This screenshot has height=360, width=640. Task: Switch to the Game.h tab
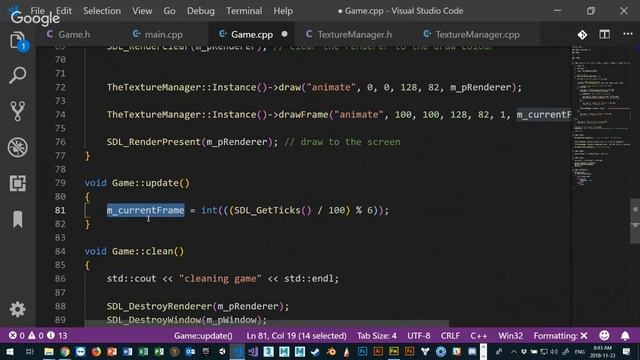click(x=73, y=34)
